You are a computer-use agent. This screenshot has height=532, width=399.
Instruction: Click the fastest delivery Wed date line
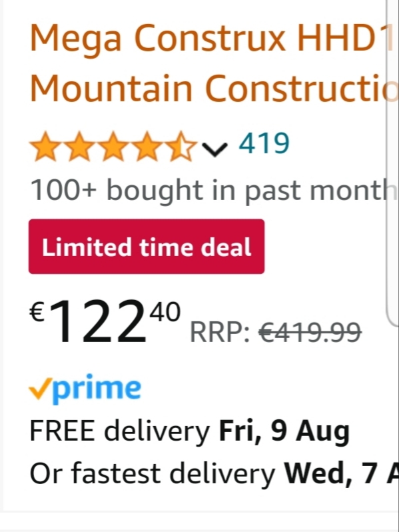[x=214, y=473]
